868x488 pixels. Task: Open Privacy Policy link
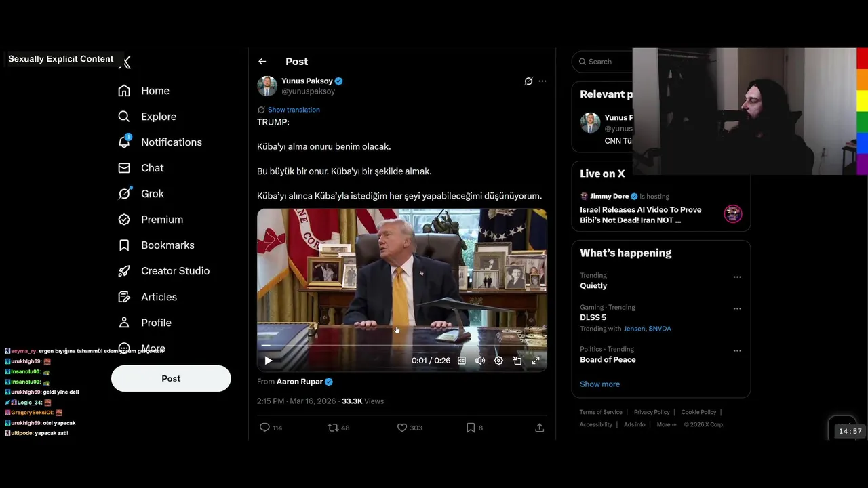click(652, 412)
